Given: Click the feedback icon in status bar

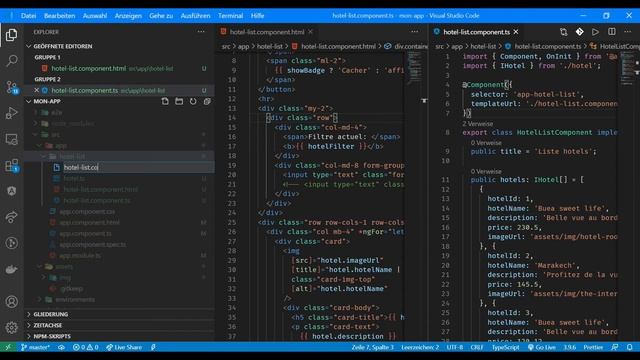Looking at the screenshot, I should pos(615,347).
